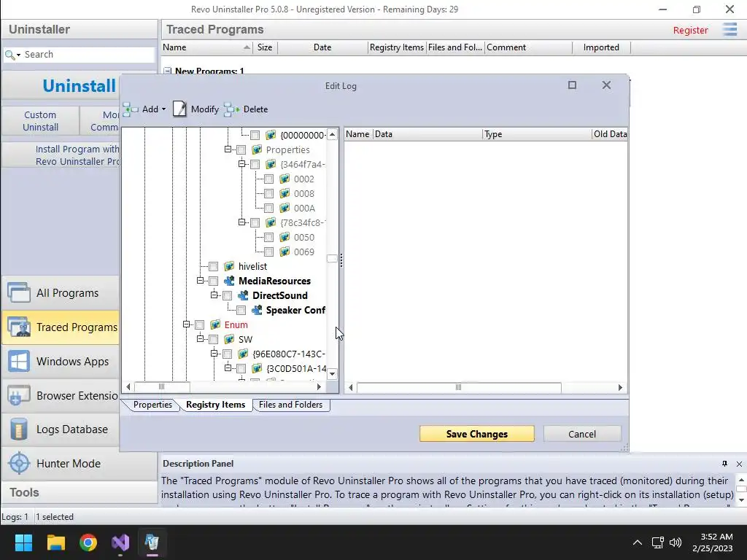This screenshot has height=560, width=747.
Task: Switch to Files and Folders tab
Action: pyautogui.click(x=290, y=404)
